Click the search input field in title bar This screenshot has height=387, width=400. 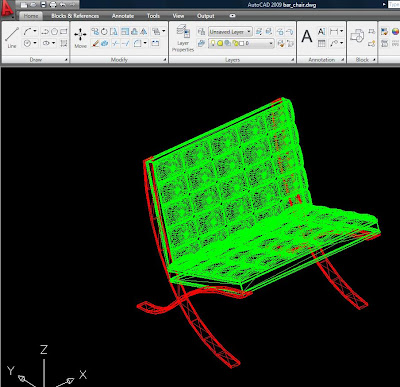tap(394, 5)
